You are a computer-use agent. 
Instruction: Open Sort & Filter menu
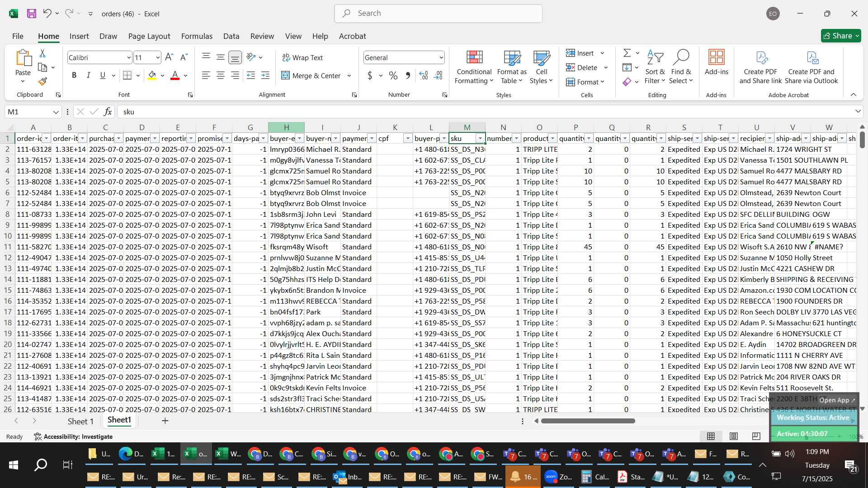(x=655, y=67)
